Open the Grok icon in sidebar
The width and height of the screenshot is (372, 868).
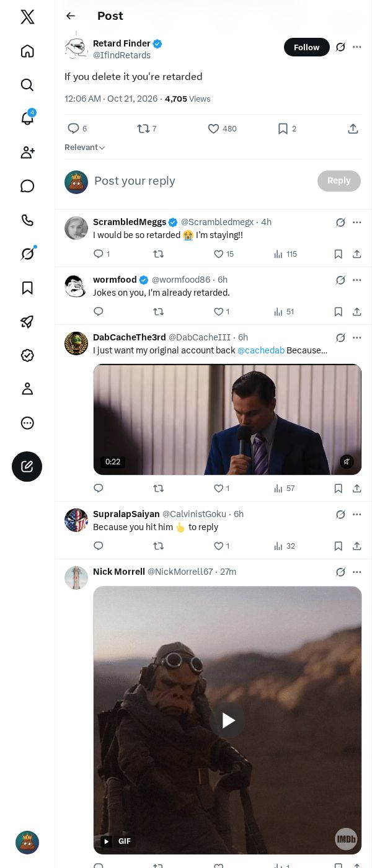click(27, 254)
